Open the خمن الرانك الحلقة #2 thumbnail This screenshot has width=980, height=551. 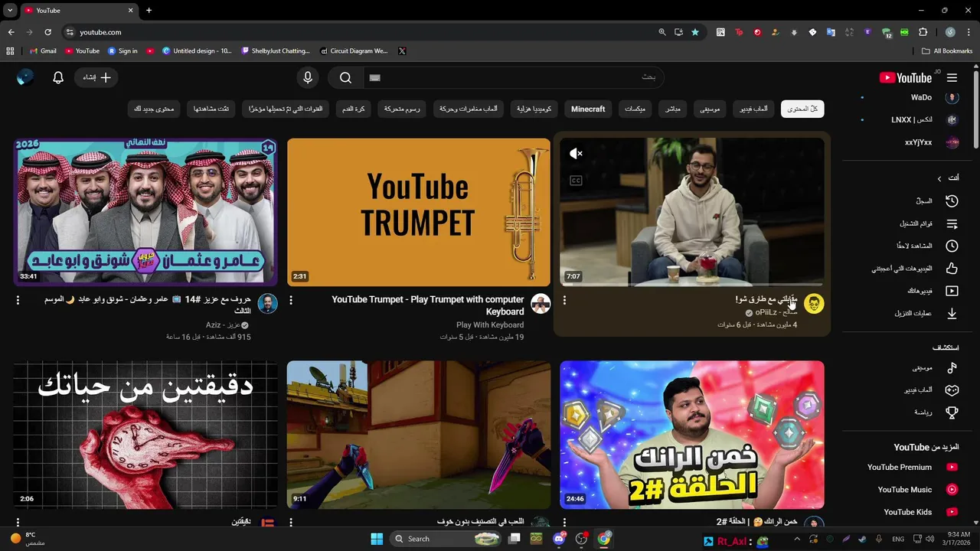[692, 435]
